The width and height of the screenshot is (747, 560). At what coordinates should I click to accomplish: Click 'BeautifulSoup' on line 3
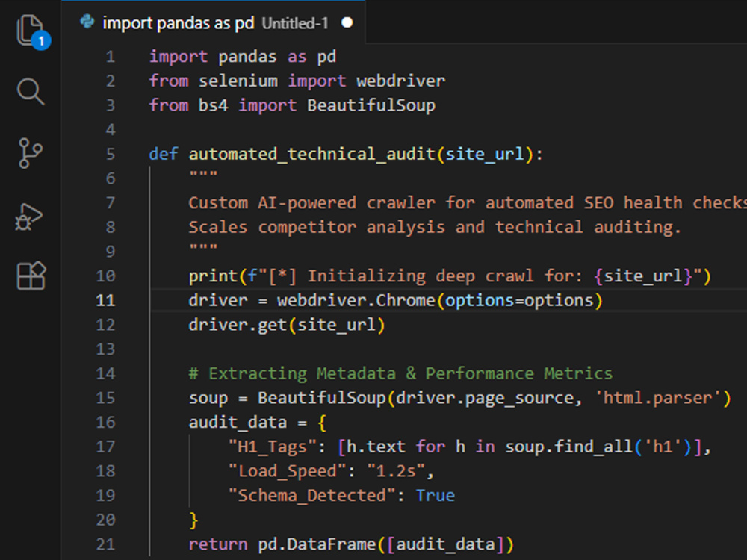pos(371,105)
